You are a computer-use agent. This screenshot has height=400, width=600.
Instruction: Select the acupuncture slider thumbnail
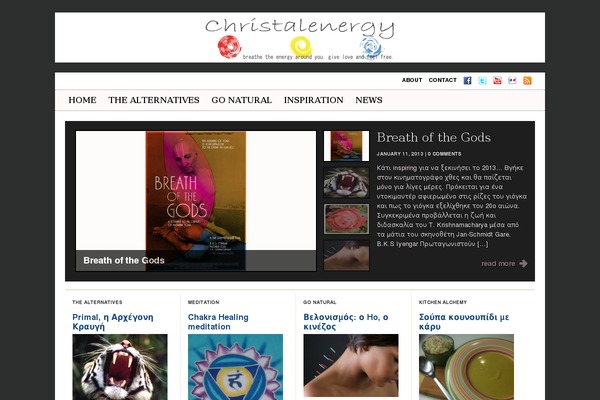tap(346, 255)
